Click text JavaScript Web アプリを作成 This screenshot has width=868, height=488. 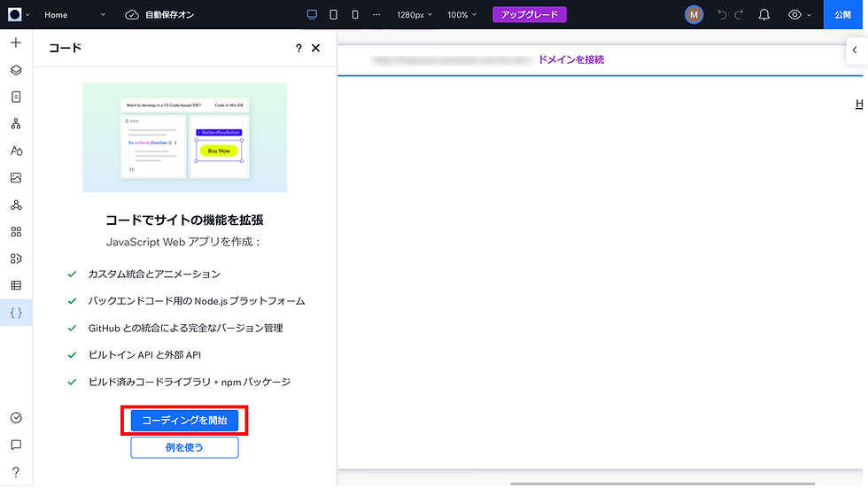point(183,243)
